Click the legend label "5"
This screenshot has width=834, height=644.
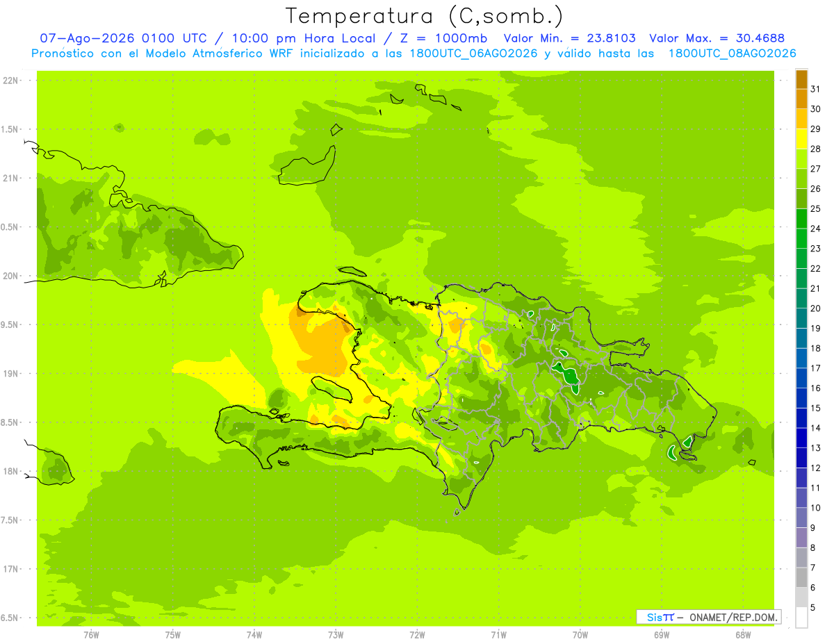813,608
